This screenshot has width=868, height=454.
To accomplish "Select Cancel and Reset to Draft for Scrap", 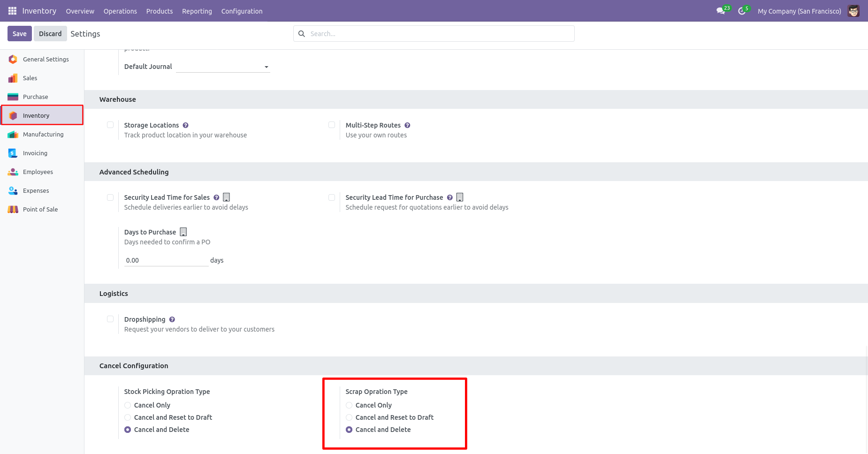I will click(349, 417).
